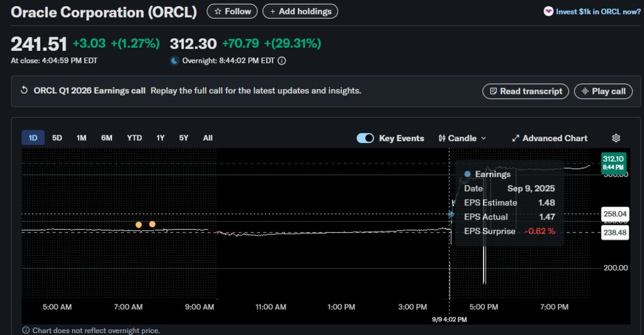Open the Read transcript button
Image resolution: width=644 pixels, height=335 pixels.
[525, 91]
